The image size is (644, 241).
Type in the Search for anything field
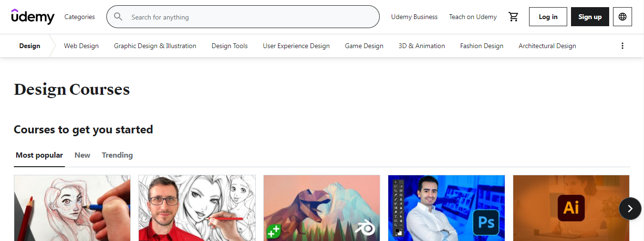pyautogui.click(x=248, y=17)
